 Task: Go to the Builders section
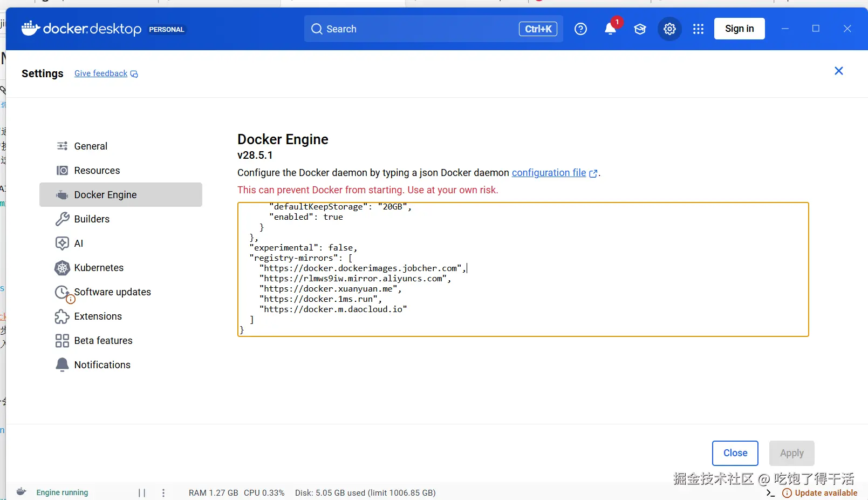pyautogui.click(x=121, y=219)
